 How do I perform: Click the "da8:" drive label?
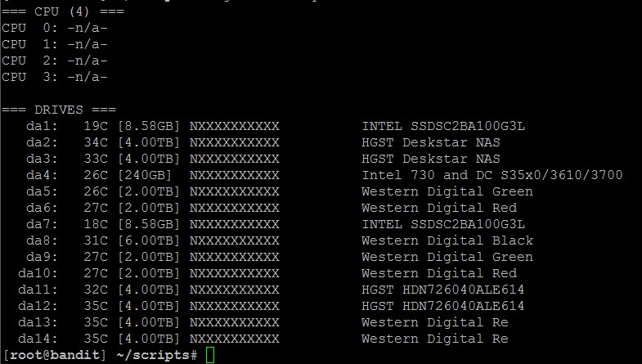(43, 240)
